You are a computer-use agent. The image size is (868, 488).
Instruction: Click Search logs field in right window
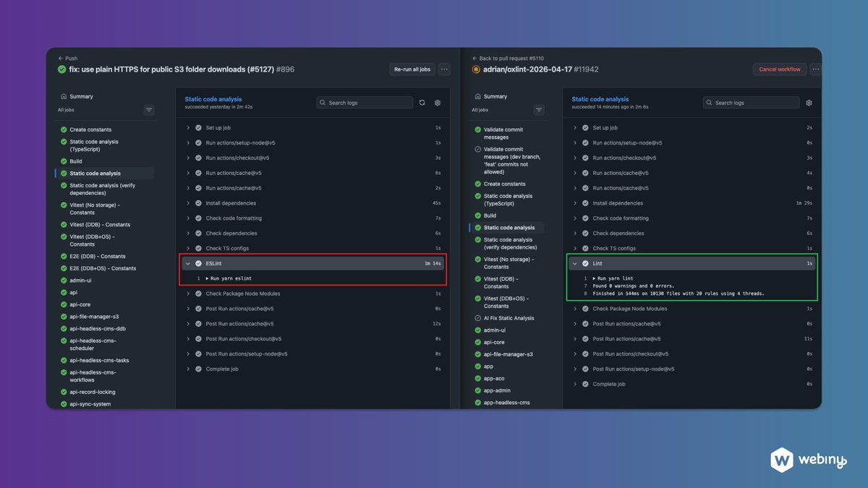coord(752,103)
